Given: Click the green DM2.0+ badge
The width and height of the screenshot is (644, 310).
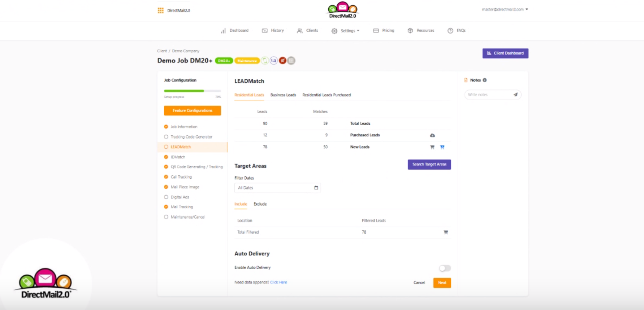Looking at the screenshot, I should coord(224,61).
